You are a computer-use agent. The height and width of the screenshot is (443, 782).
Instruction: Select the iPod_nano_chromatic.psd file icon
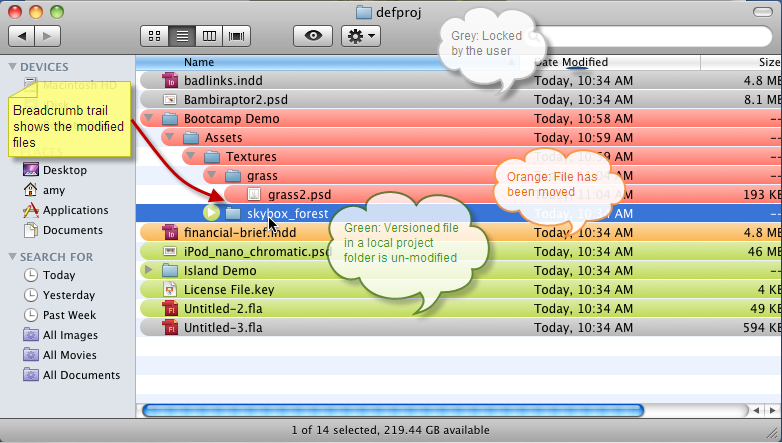click(x=170, y=251)
